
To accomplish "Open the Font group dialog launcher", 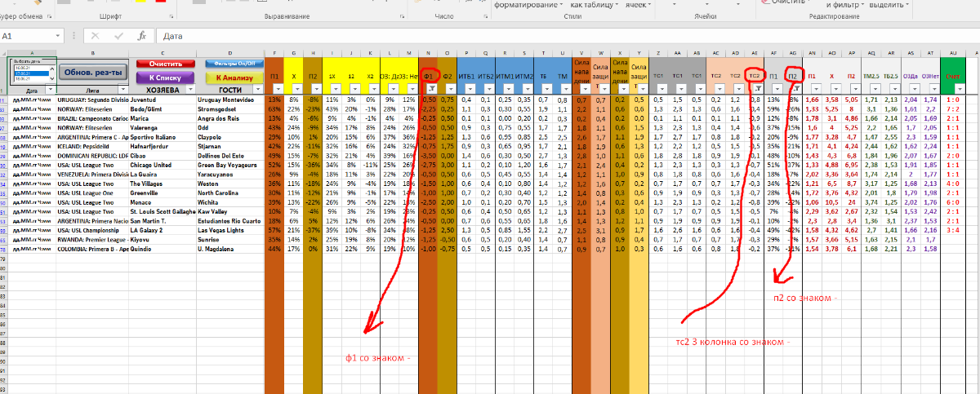I will 174,16.
